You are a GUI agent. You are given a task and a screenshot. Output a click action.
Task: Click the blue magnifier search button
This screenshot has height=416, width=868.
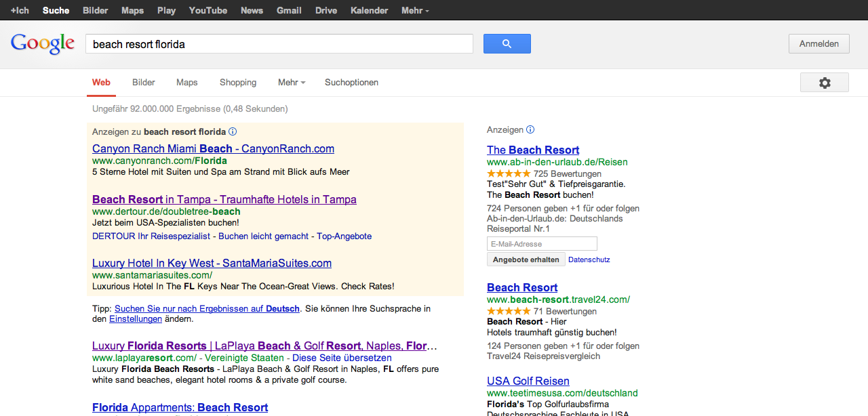[x=507, y=44]
